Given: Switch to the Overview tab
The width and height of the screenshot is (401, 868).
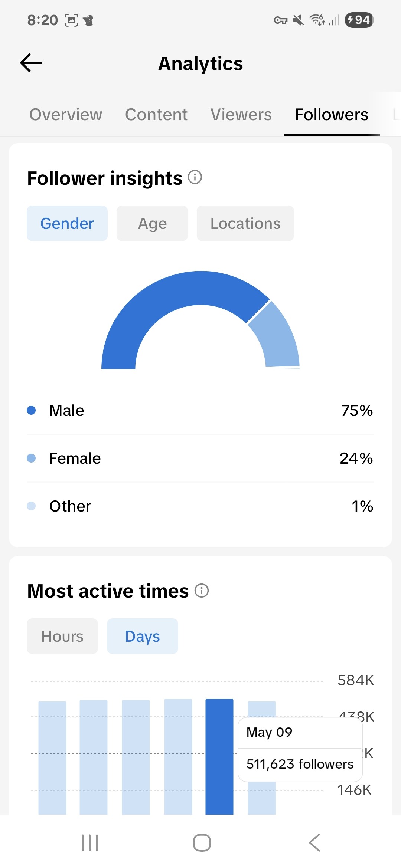Looking at the screenshot, I should click(x=66, y=115).
